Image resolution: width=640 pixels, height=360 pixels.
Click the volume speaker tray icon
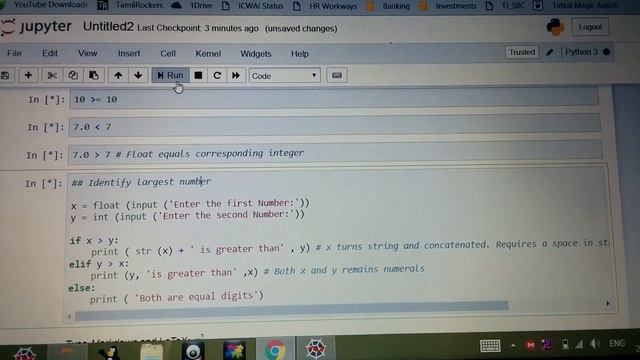595,344
